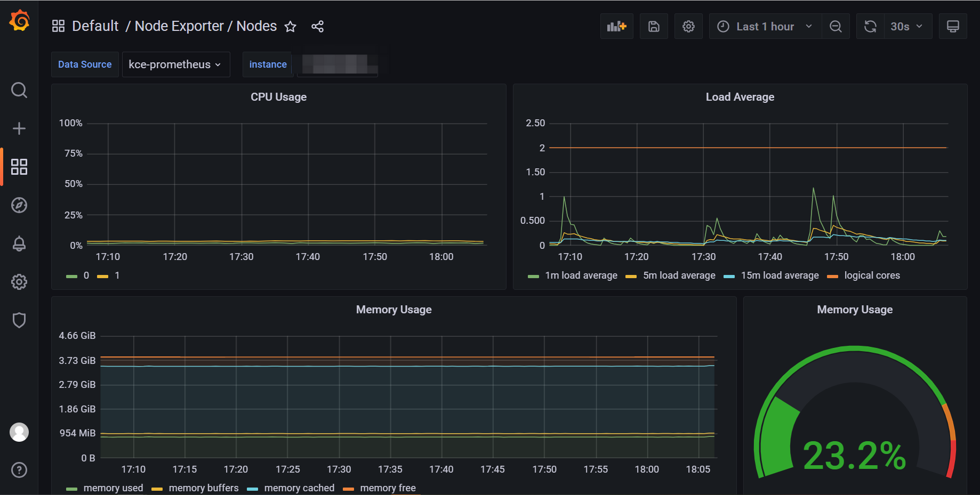This screenshot has height=495, width=980.
Task: Toggle the 1m load average series
Action: tap(581, 275)
